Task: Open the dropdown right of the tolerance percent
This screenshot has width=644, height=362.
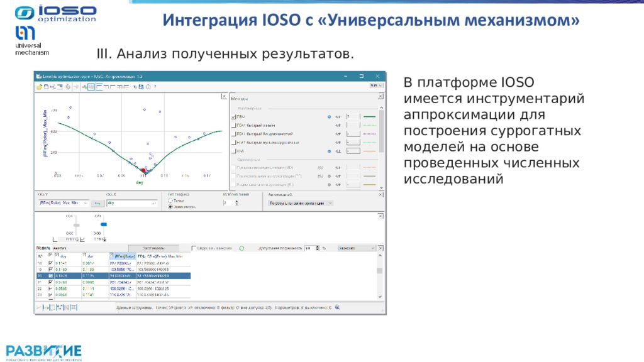Action: tap(356, 248)
